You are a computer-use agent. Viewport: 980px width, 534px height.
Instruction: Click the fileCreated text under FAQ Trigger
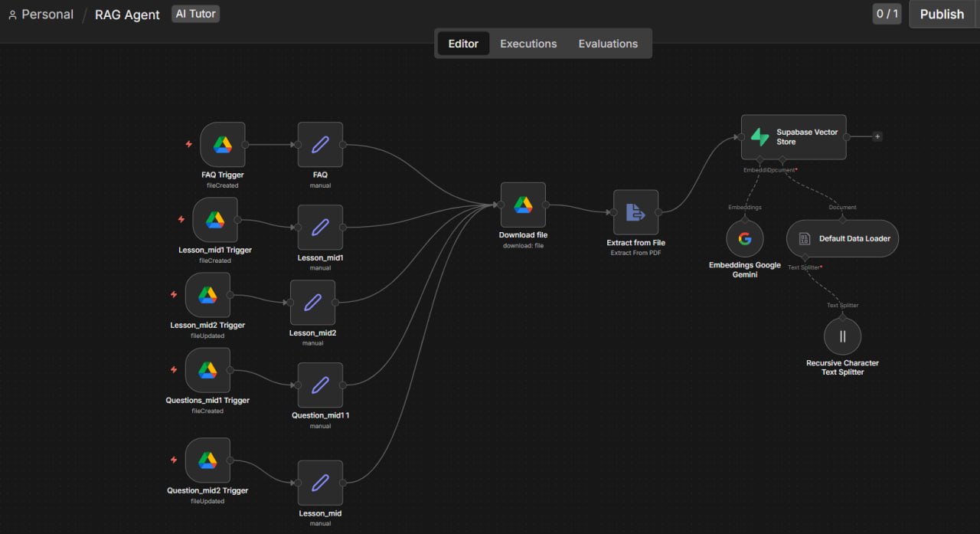(x=223, y=185)
